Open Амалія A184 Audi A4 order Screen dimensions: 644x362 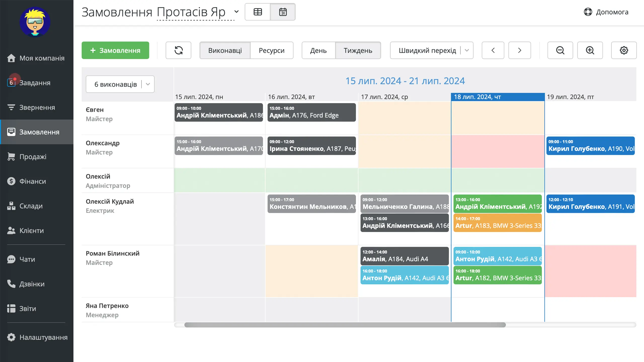[x=405, y=256]
